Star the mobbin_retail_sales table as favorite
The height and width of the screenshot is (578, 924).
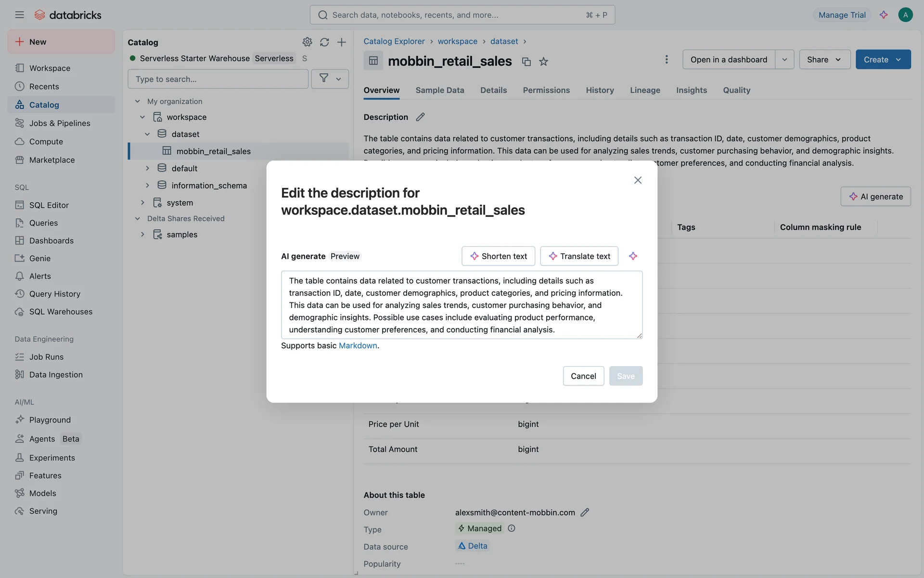click(x=543, y=62)
